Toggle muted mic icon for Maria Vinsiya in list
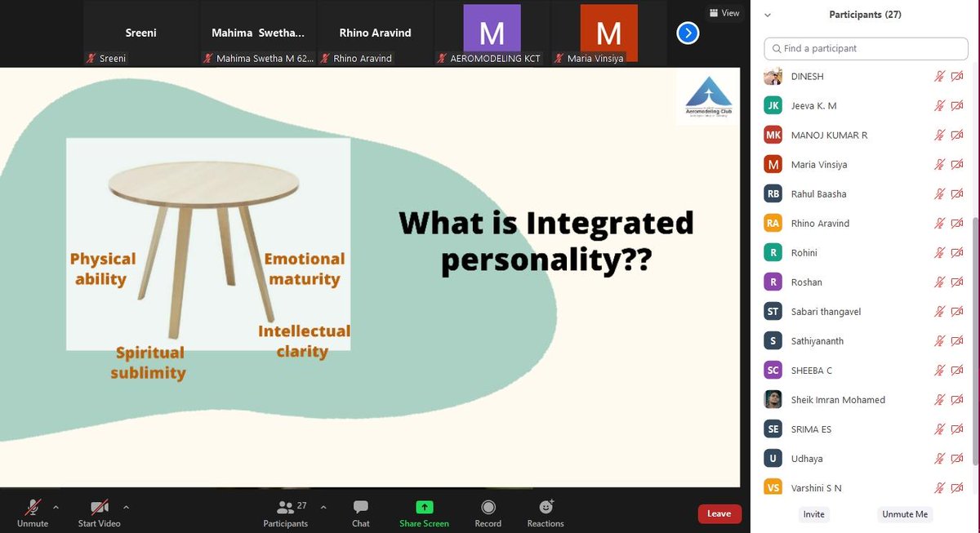This screenshot has width=980, height=533. point(940,164)
